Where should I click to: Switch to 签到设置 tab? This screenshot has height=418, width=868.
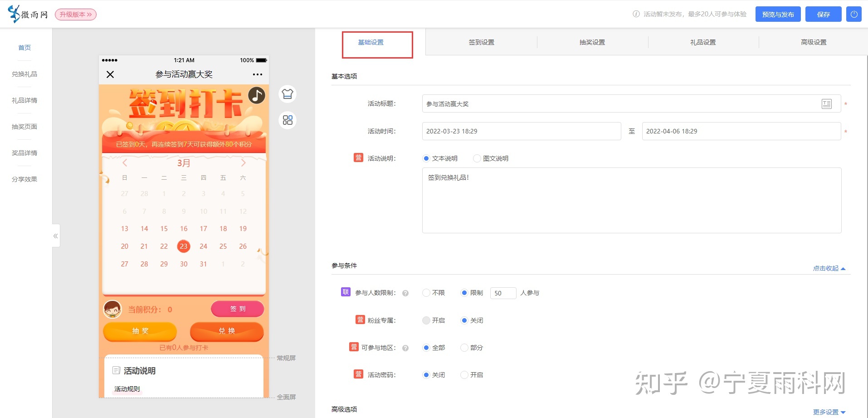481,42
